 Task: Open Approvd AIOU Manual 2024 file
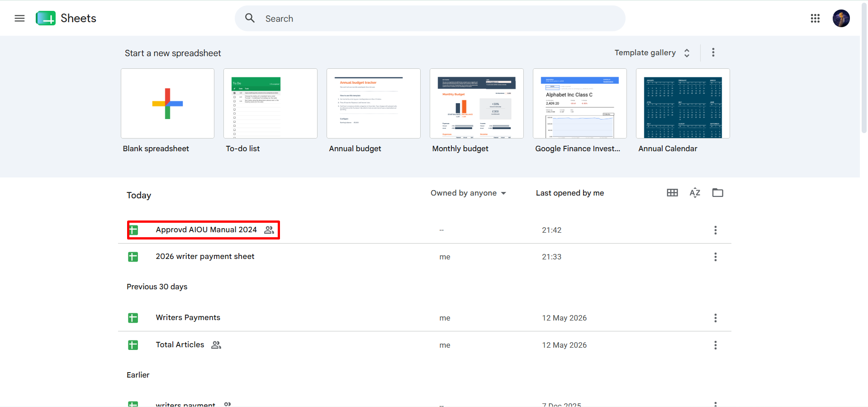(x=206, y=230)
